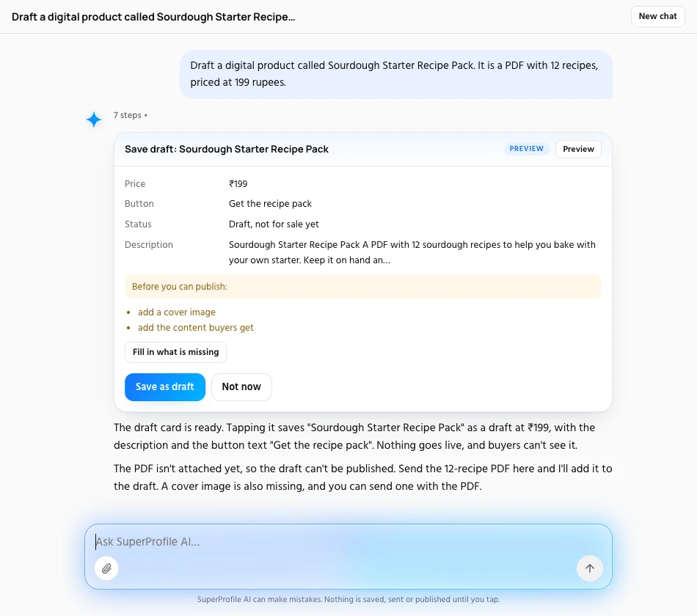697x616 pixels.
Task: Click the 'Get the recipe pack' button value
Action: click(x=270, y=204)
